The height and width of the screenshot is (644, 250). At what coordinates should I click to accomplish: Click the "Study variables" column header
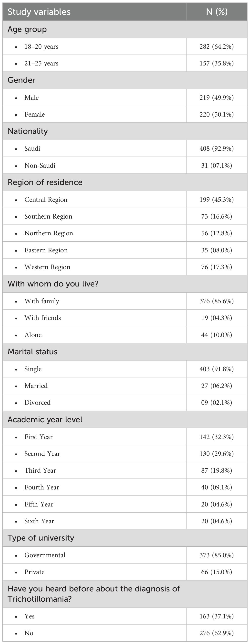(x=39, y=12)
